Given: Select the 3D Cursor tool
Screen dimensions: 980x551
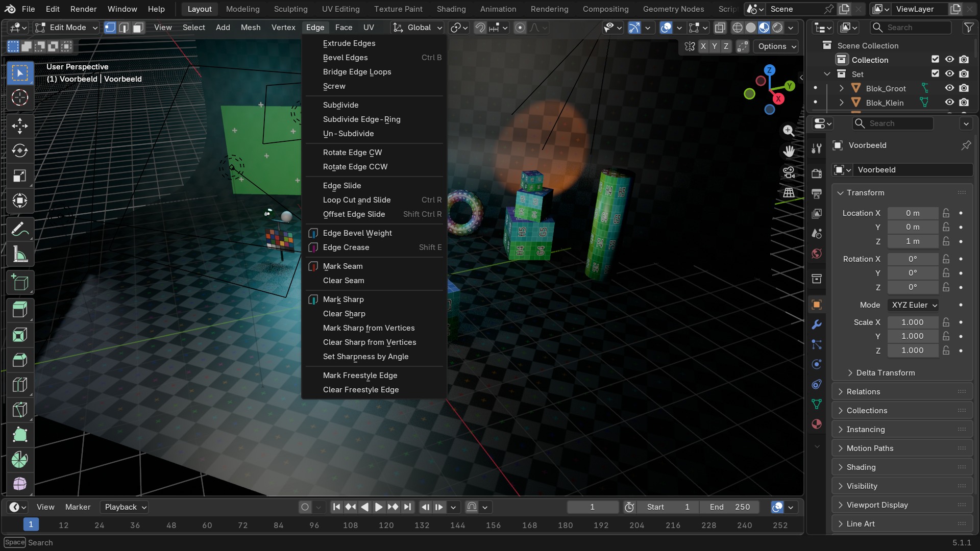Looking at the screenshot, I should tap(20, 98).
